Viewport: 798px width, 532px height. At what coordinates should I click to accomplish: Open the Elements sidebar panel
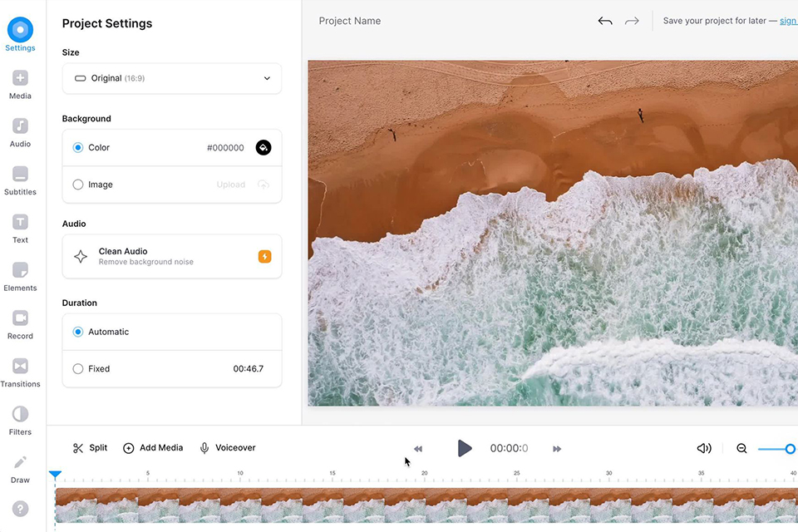point(20,277)
